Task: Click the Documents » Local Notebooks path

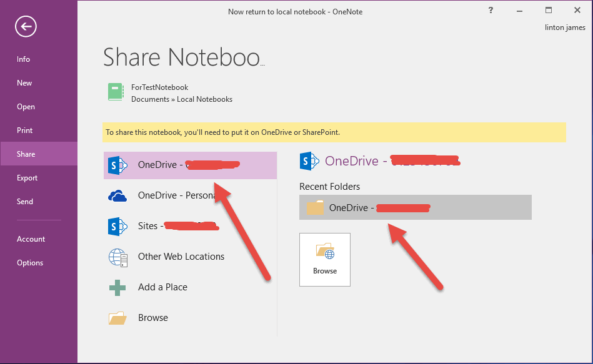Action: [x=182, y=99]
